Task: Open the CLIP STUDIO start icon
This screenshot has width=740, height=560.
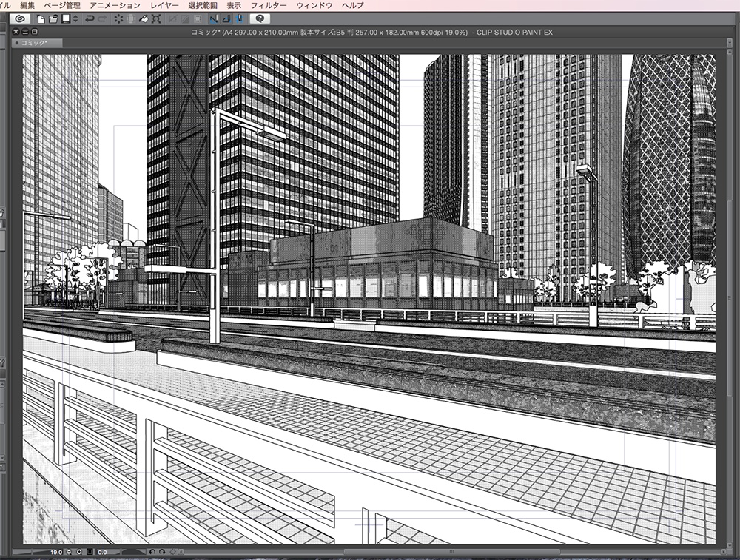Action: [20, 19]
